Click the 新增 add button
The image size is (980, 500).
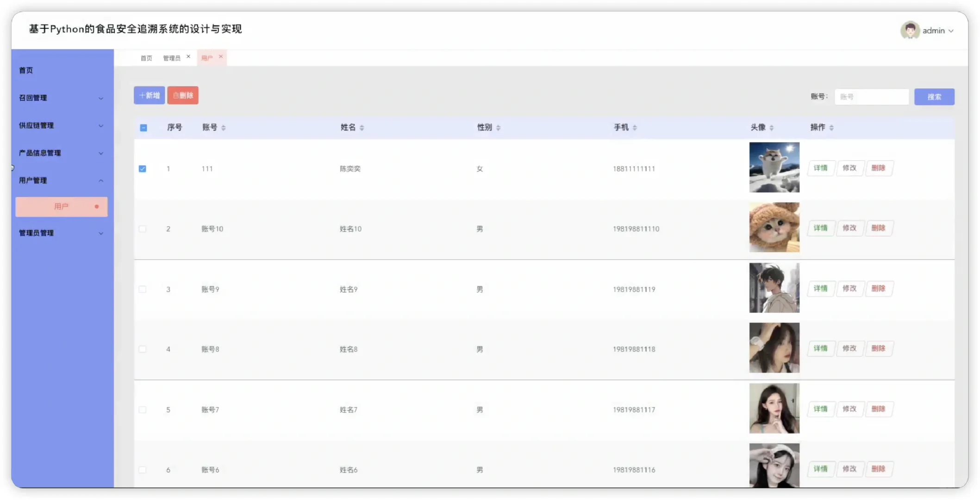click(149, 95)
